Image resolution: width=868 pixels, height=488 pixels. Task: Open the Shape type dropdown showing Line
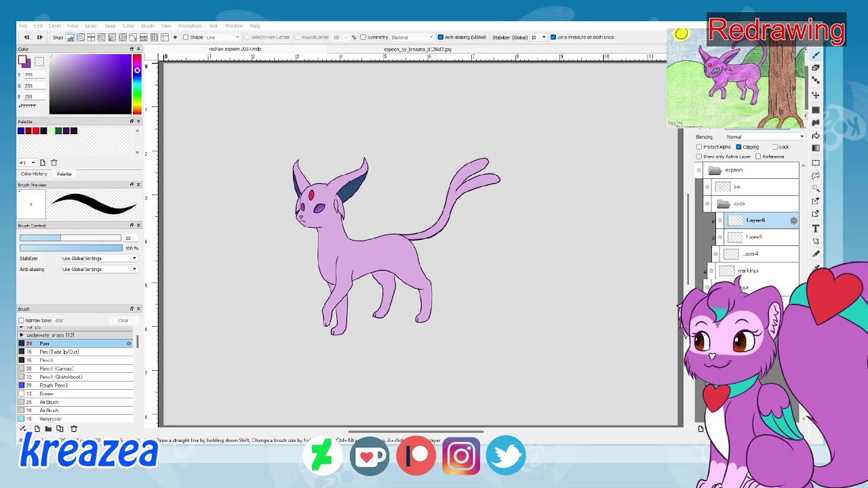pos(222,37)
